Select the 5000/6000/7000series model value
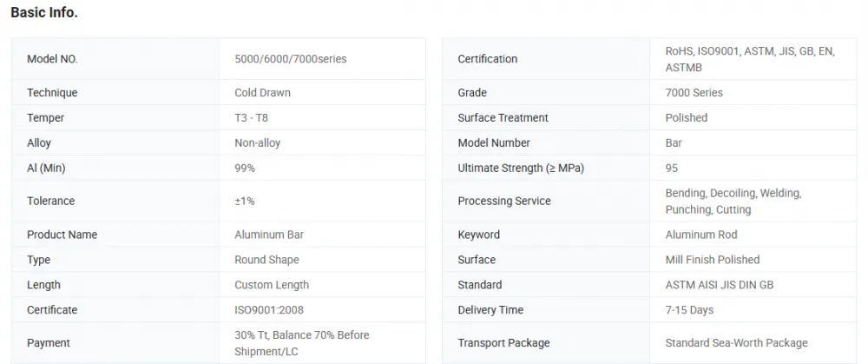This screenshot has width=868, height=364. pyautogui.click(x=291, y=59)
